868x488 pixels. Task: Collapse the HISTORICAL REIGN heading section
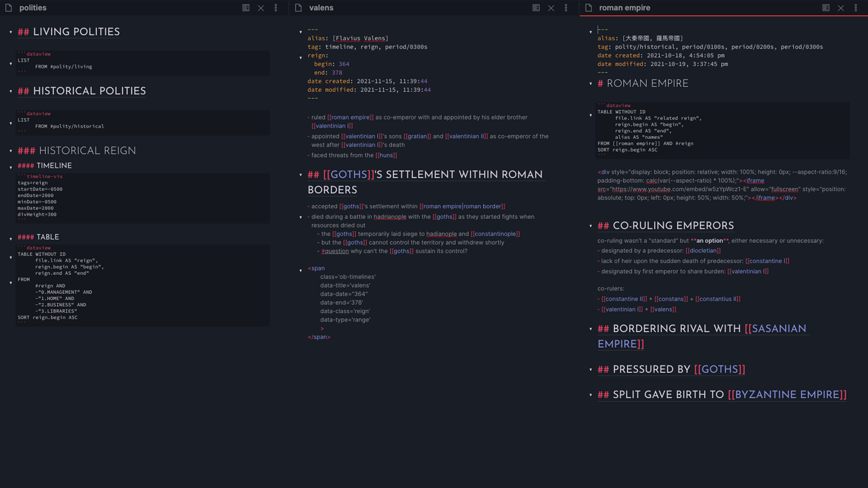click(x=10, y=151)
